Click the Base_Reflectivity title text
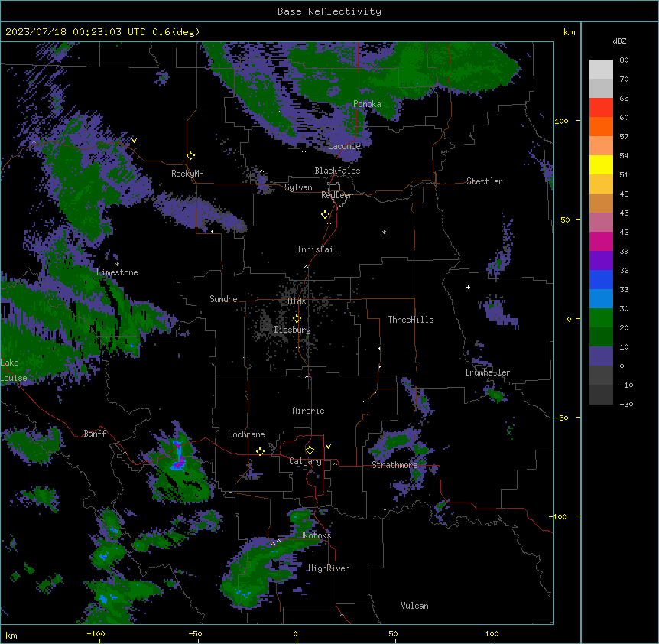The width and height of the screenshot is (659, 644). pos(329,11)
